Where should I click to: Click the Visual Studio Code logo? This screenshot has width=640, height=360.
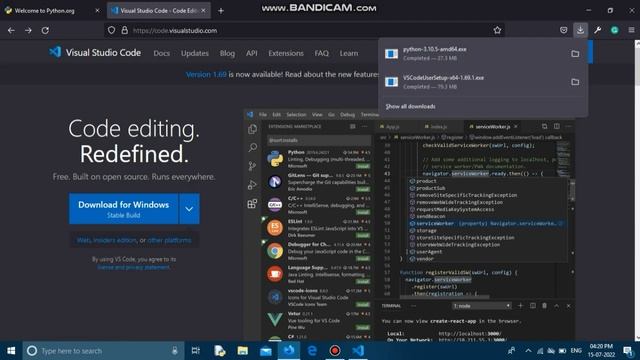click(95, 53)
